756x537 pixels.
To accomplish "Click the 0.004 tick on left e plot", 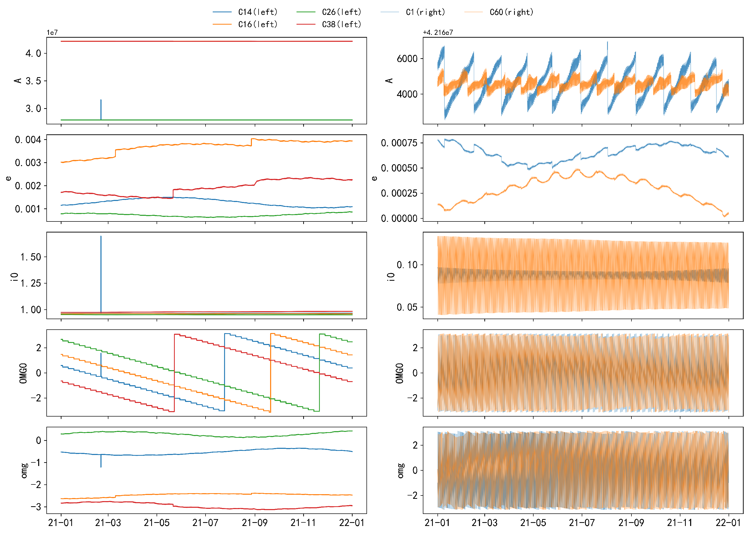I will click(28, 140).
